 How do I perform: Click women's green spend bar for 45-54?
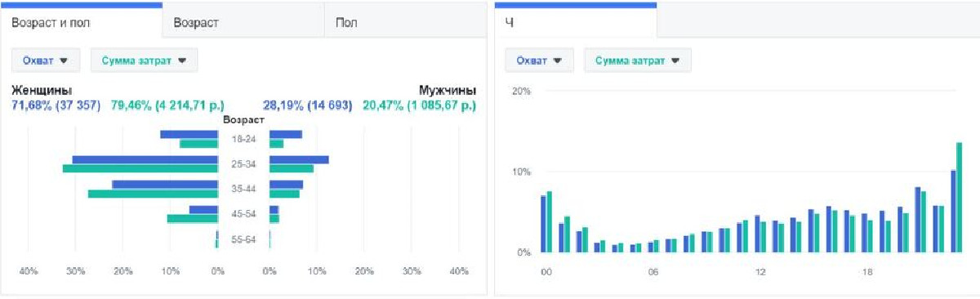coord(193,218)
